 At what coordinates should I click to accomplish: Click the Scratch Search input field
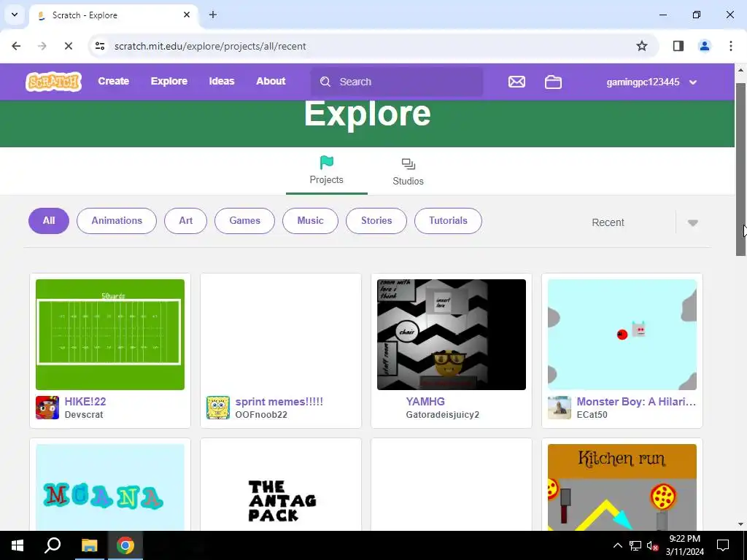[397, 82]
